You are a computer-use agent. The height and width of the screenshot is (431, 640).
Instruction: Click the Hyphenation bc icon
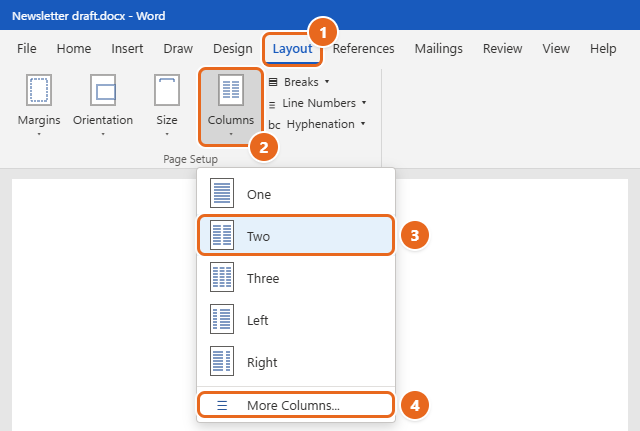[x=274, y=124]
